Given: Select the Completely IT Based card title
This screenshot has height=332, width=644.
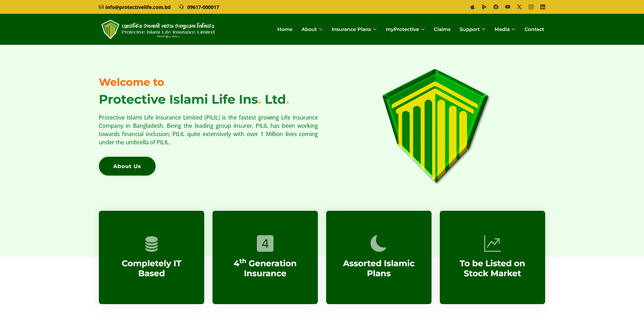Looking at the screenshot, I should 152,268.
